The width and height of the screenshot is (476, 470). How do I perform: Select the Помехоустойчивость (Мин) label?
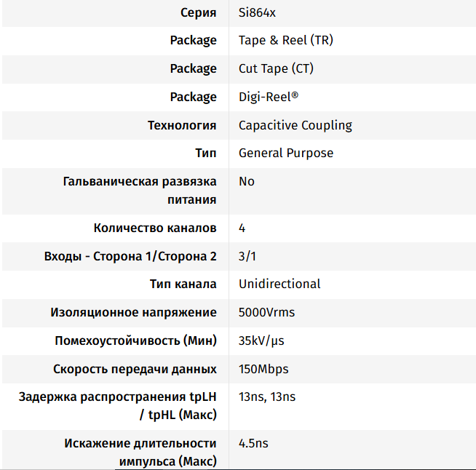(x=135, y=340)
